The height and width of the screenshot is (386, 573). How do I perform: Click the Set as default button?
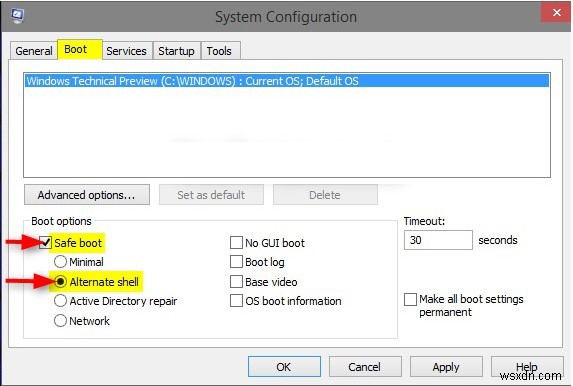pyautogui.click(x=211, y=195)
